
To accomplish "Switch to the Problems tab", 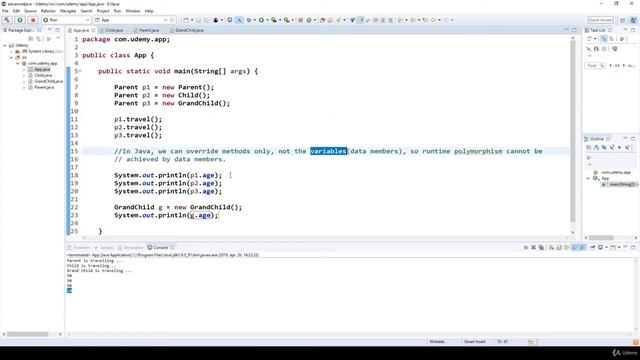I will 79,247.
